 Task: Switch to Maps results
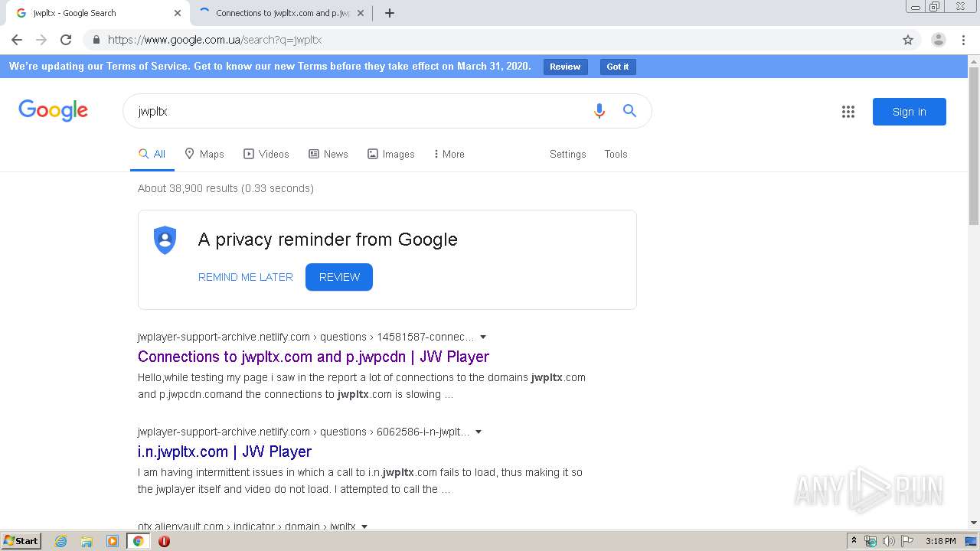pyautogui.click(x=204, y=154)
